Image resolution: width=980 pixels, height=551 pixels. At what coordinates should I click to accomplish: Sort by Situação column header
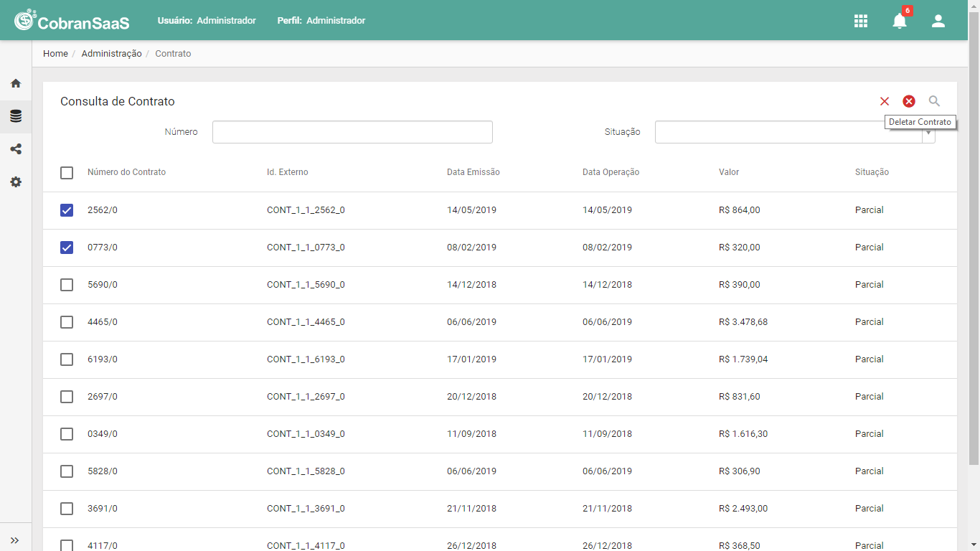pyautogui.click(x=872, y=172)
